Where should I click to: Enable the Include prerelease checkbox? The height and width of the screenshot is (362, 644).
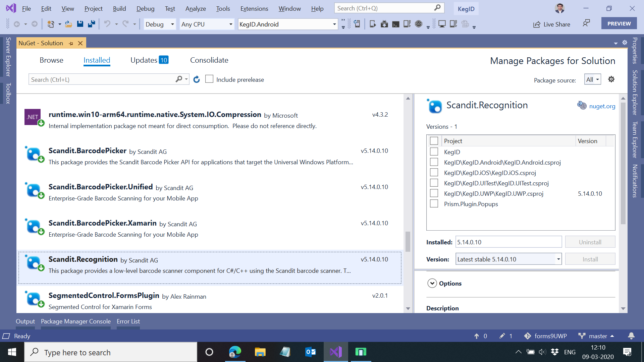pyautogui.click(x=209, y=79)
